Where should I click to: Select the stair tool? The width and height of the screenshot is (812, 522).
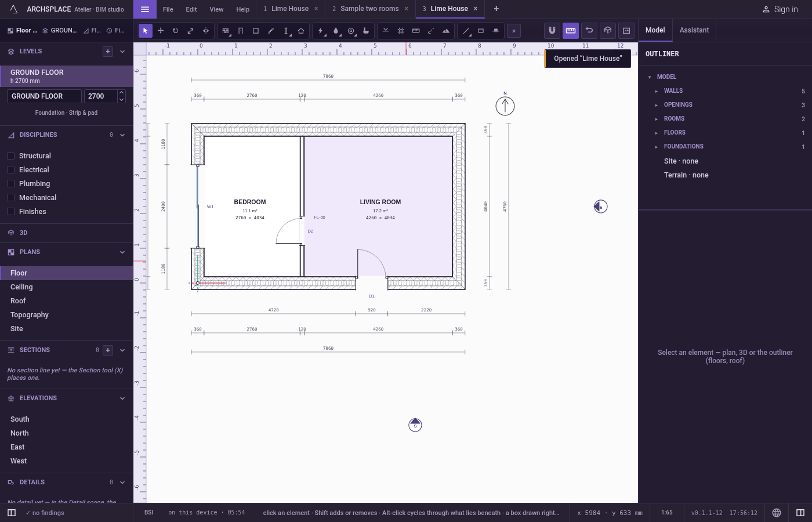(271, 31)
